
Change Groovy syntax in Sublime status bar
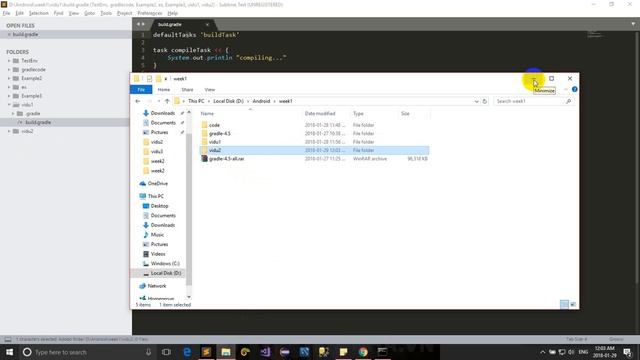pos(616,339)
